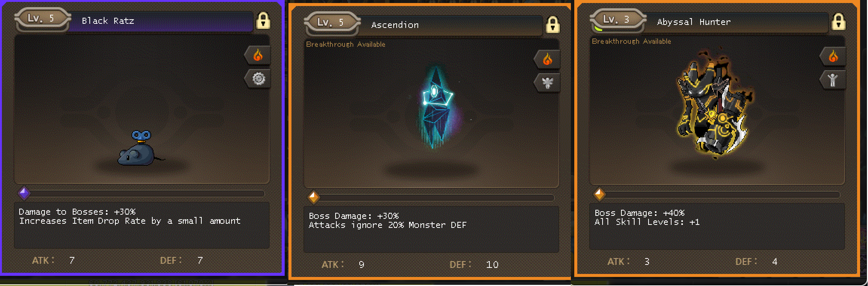Select the orange gem on Ascendion bar
868x286 pixels.
(314, 197)
